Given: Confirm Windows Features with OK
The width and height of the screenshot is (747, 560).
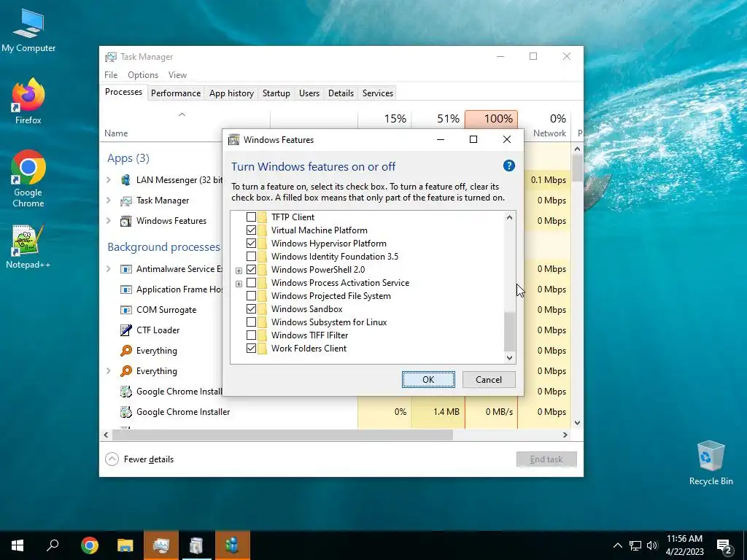Looking at the screenshot, I should click(x=428, y=379).
